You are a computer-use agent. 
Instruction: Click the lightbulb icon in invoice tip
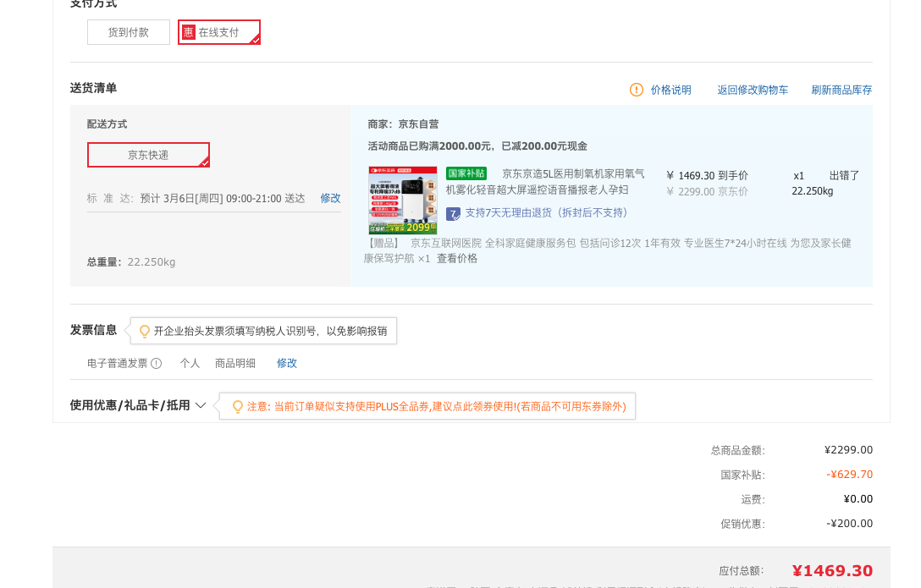click(144, 332)
